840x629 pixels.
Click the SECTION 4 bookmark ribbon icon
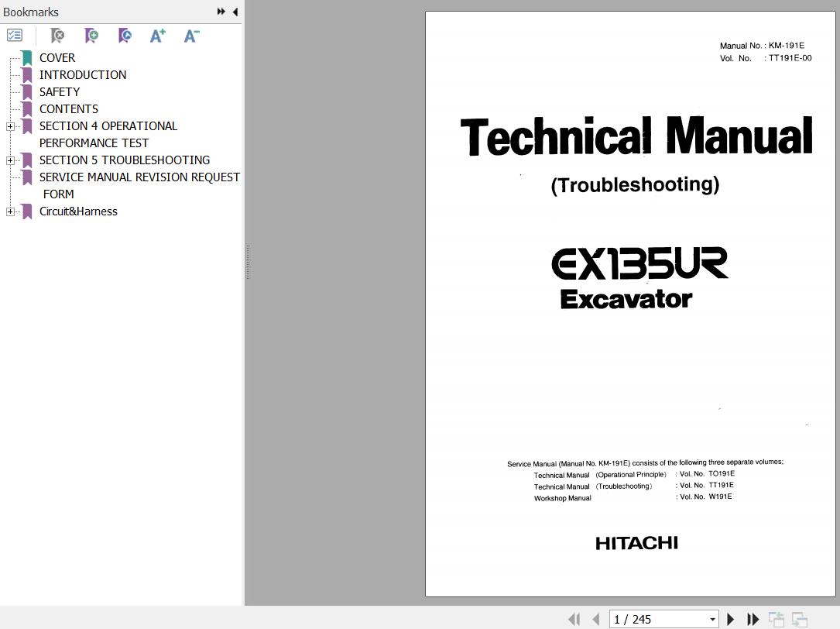pyautogui.click(x=27, y=126)
